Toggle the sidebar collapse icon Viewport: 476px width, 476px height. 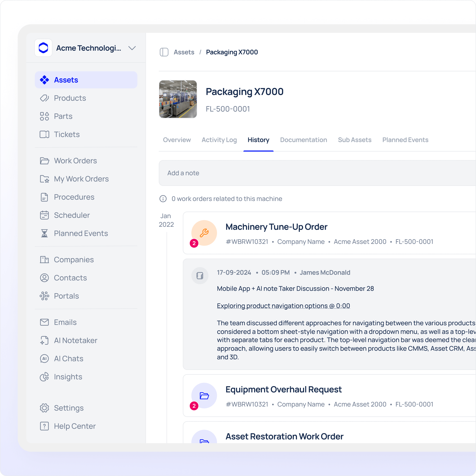(x=164, y=52)
